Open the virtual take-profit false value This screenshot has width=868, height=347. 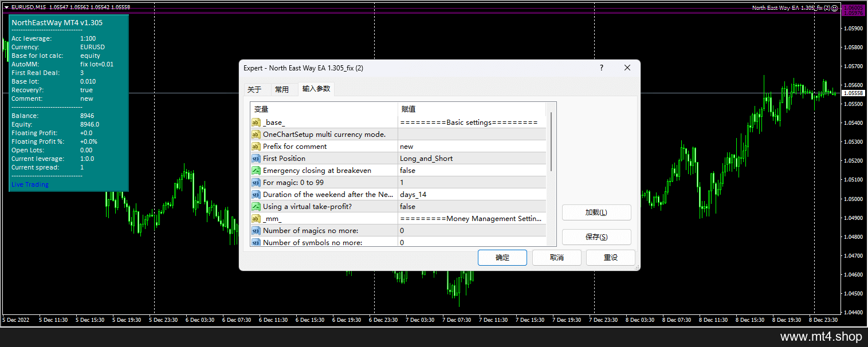point(472,207)
